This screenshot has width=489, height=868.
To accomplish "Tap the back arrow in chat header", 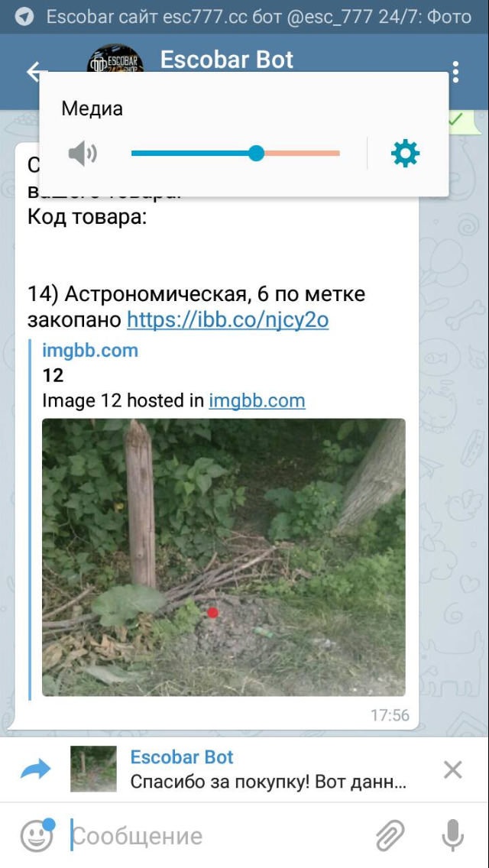I will click(x=35, y=72).
